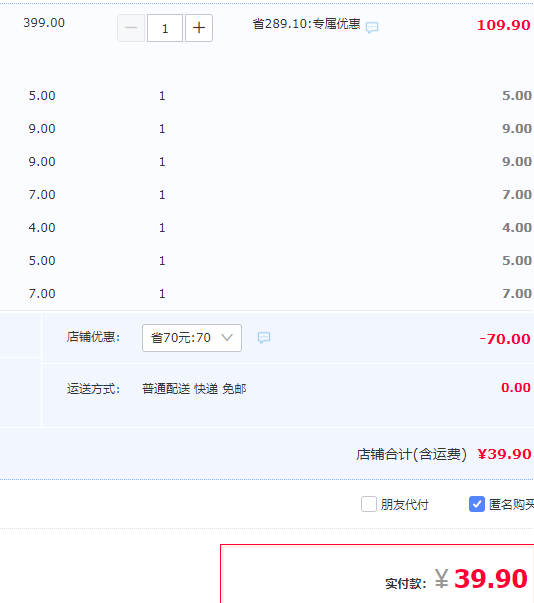Uncheck the 匿名购买 checkbox
This screenshot has width=534, height=603.
(x=477, y=504)
